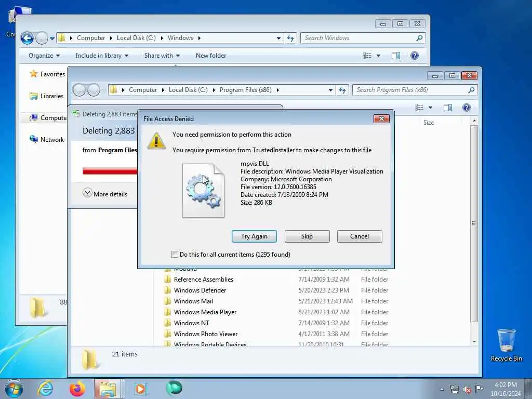532x399 pixels.
Task: Click Back button in Windows explorer window
Action: [x=27, y=38]
